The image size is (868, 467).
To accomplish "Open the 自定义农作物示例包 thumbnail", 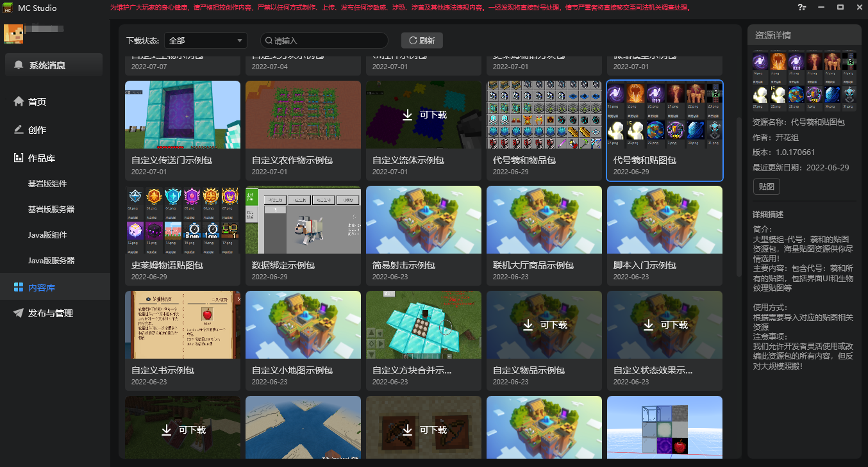I will pos(303,115).
